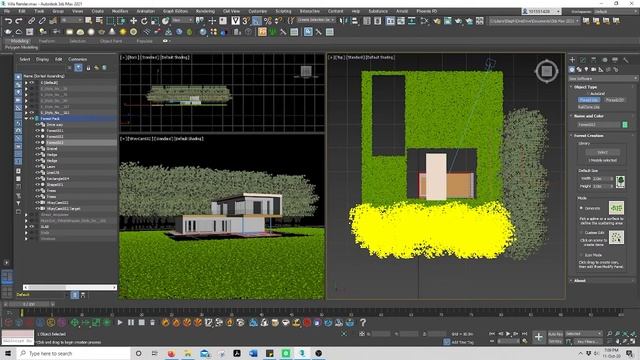This screenshot has height=360, width=640.
Task: Toggle visibility eye of Drive way
Action: [38, 124]
